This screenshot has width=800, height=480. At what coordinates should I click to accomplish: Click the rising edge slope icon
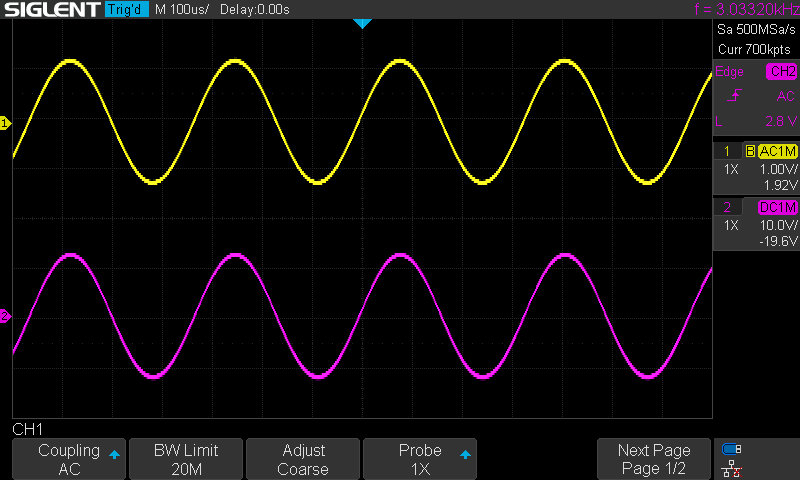(734, 95)
